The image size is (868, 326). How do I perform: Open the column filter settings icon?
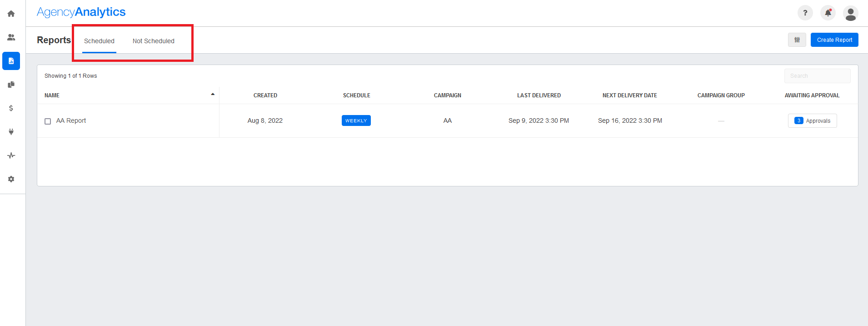(x=797, y=40)
